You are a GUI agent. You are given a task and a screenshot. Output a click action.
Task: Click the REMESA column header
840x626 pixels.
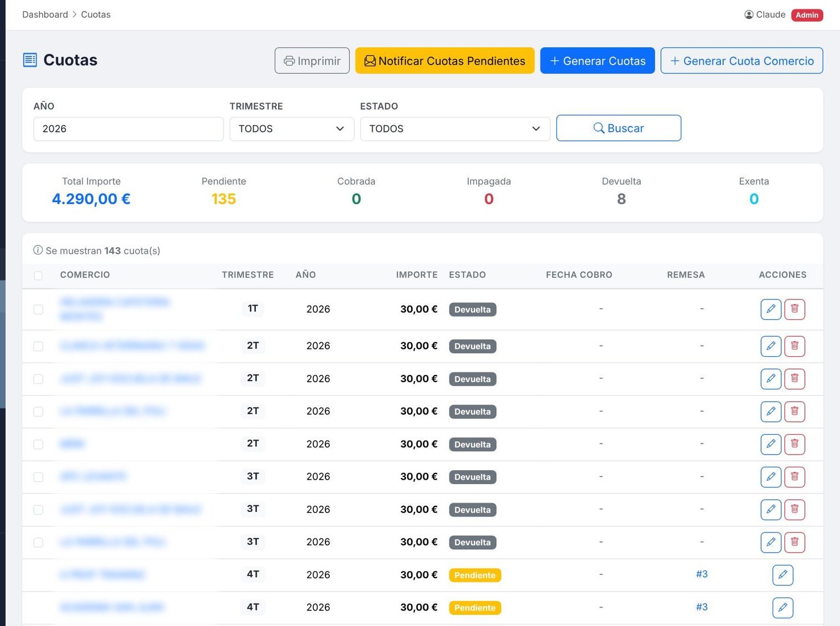(686, 275)
